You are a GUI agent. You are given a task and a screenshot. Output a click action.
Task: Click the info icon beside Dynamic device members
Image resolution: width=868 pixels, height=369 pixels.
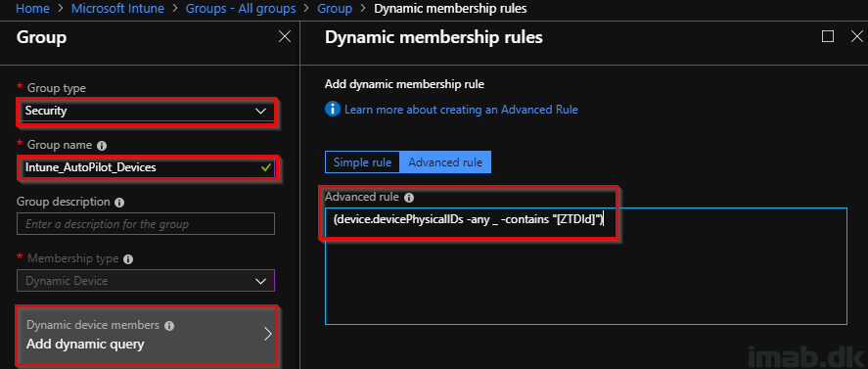[x=169, y=326]
